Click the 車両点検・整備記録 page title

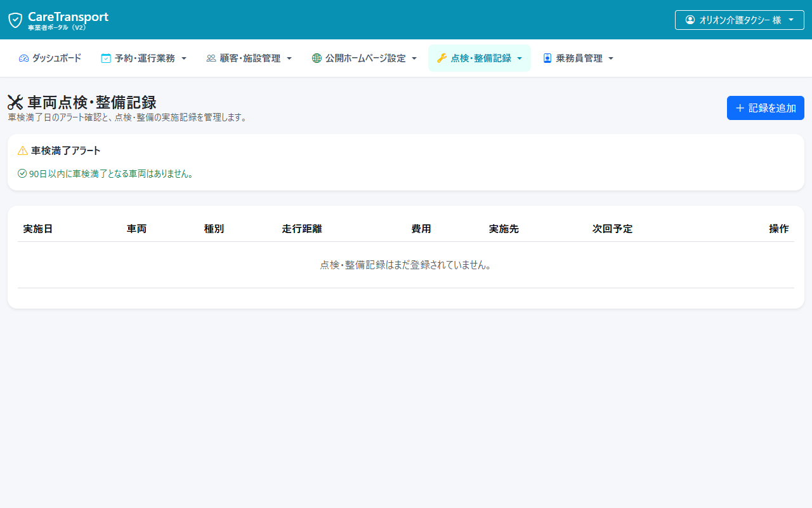tap(92, 102)
